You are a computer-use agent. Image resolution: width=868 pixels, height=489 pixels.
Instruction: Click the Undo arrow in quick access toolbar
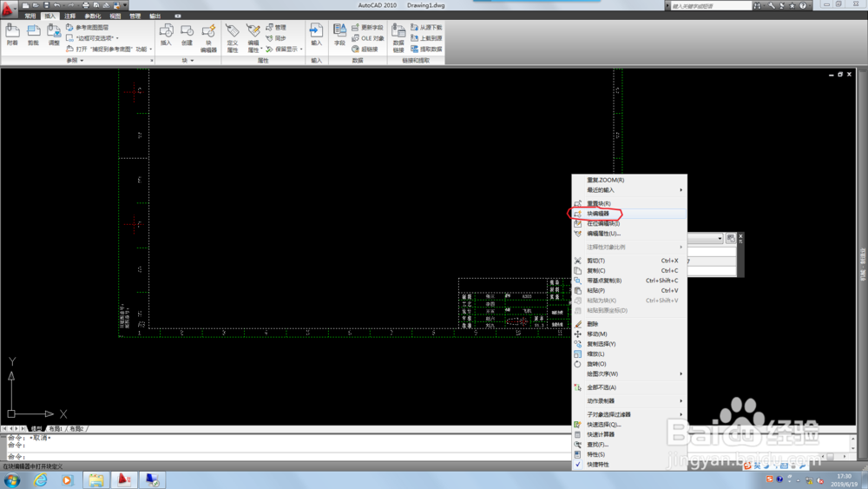(x=56, y=5)
